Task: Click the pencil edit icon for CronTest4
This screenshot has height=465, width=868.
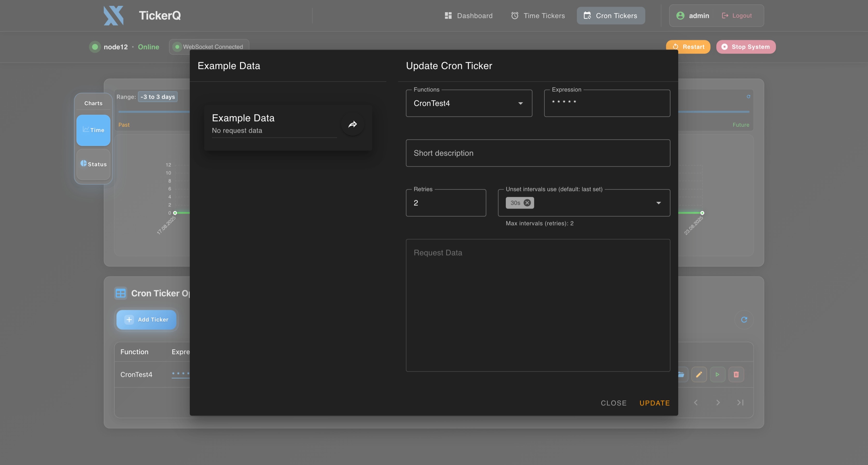Action: pos(699,374)
